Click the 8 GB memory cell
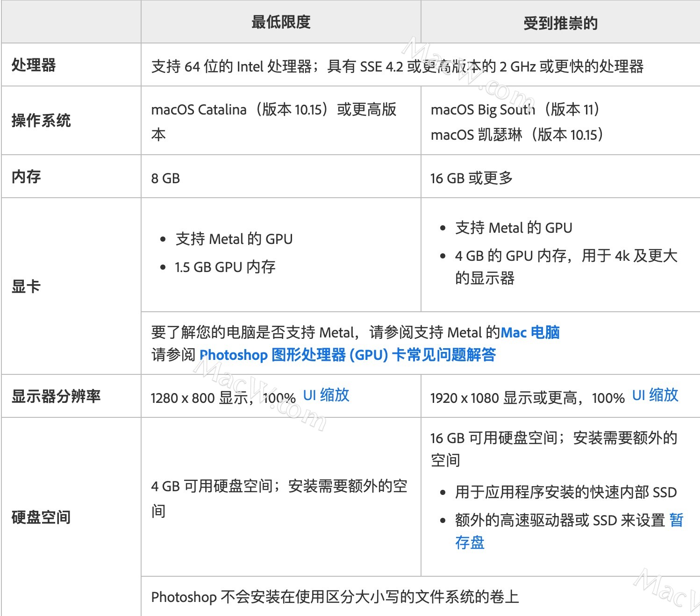The width and height of the screenshot is (700, 616). coord(165,178)
